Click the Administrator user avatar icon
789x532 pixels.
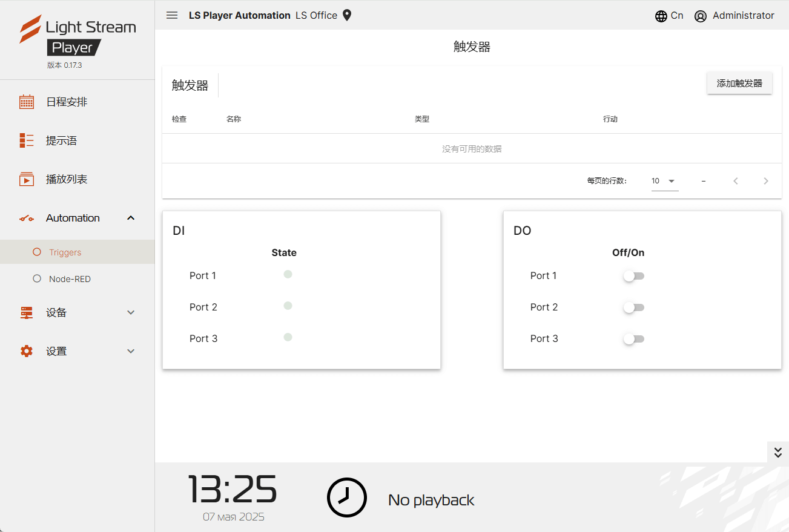pyautogui.click(x=701, y=16)
